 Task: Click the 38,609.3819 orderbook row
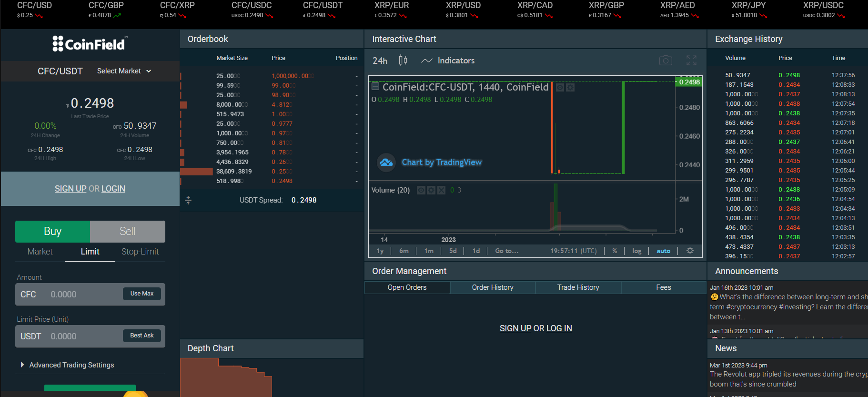point(272,172)
